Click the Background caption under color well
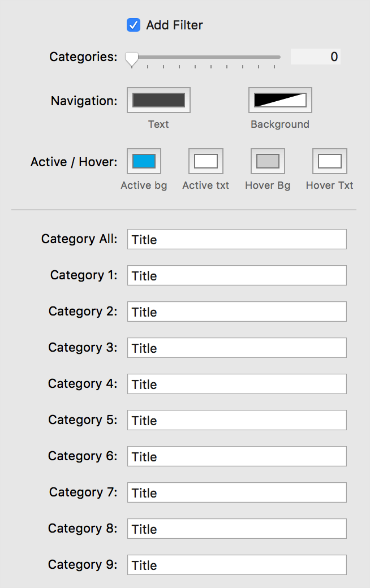Image resolution: width=370 pixels, height=588 pixels. 280,124
